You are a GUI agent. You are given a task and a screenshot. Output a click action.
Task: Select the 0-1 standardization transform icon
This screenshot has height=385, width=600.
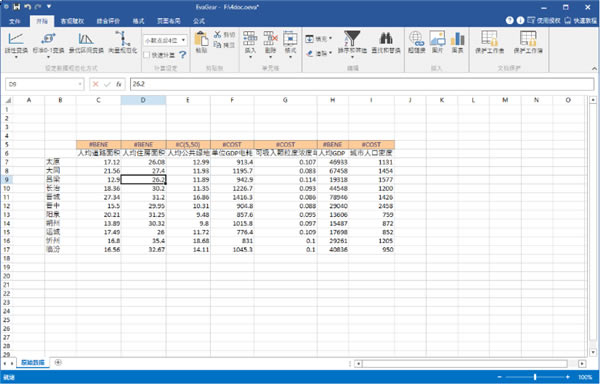[48, 39]
